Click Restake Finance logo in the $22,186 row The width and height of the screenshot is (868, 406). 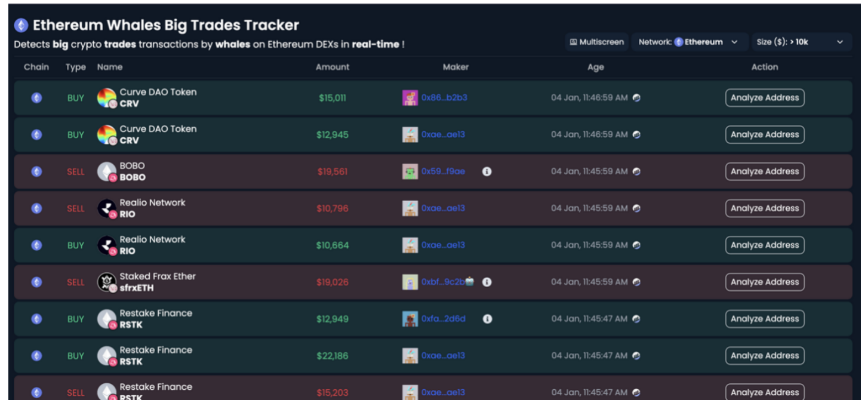107,356
